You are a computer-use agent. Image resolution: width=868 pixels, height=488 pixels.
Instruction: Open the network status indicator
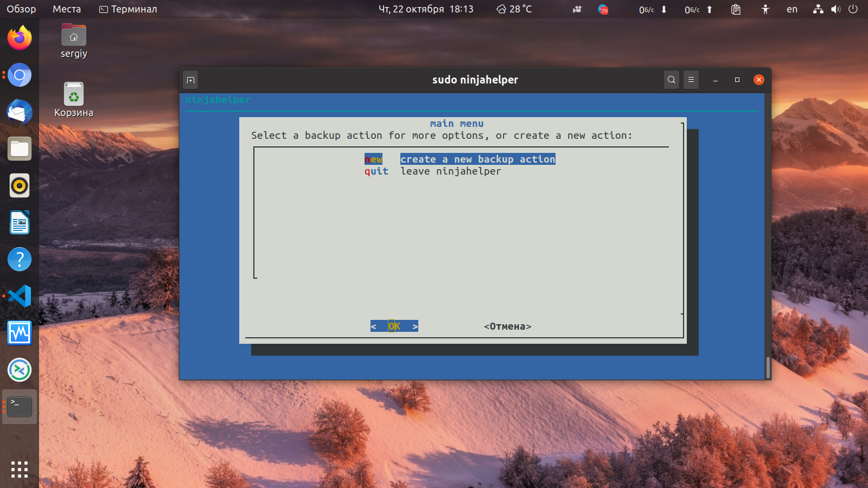coord(818,9)
